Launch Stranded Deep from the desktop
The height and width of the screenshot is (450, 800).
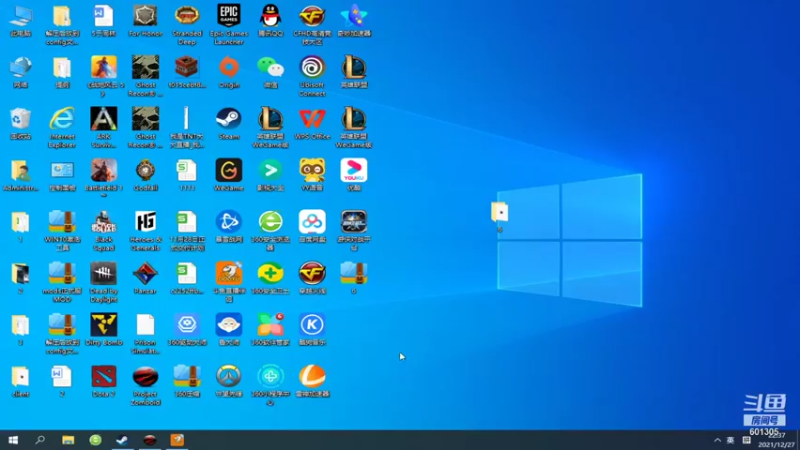187,24
